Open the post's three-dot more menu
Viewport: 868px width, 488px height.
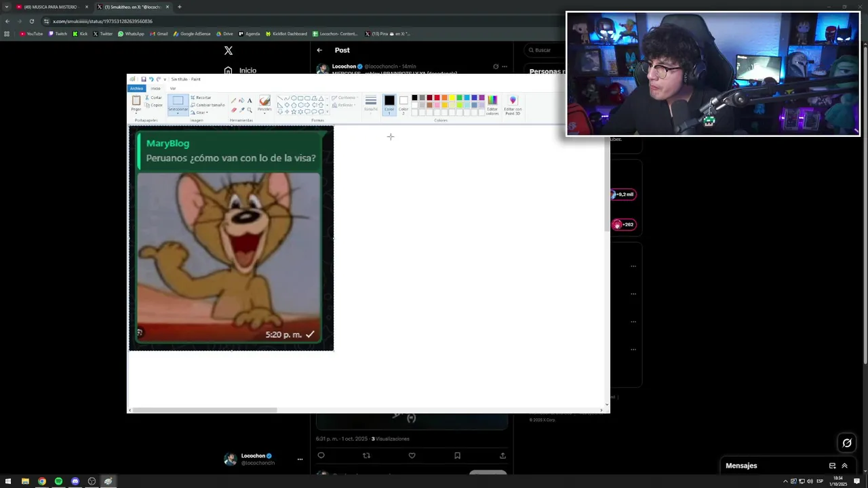[x=505, y=66]
